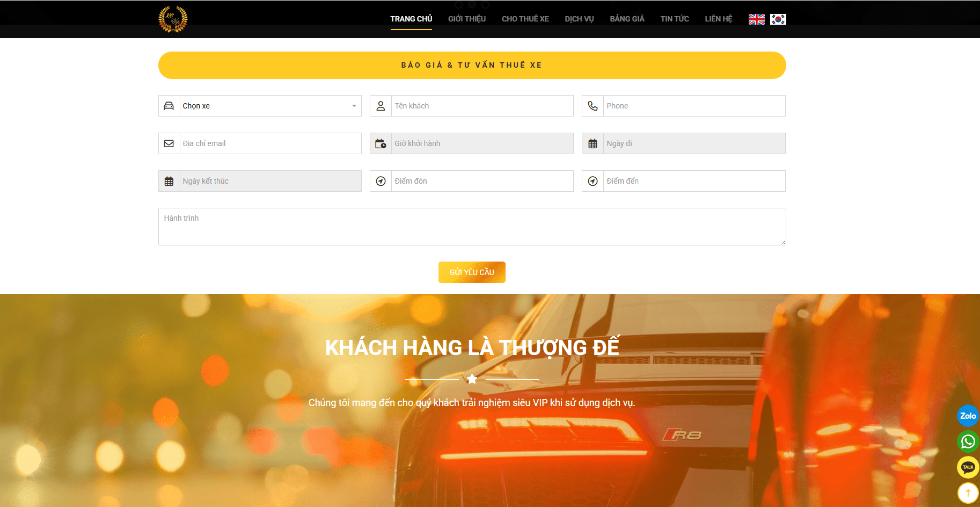Open the Ngày kết thúc date field

pyautogui.click(x=270, y=181)
